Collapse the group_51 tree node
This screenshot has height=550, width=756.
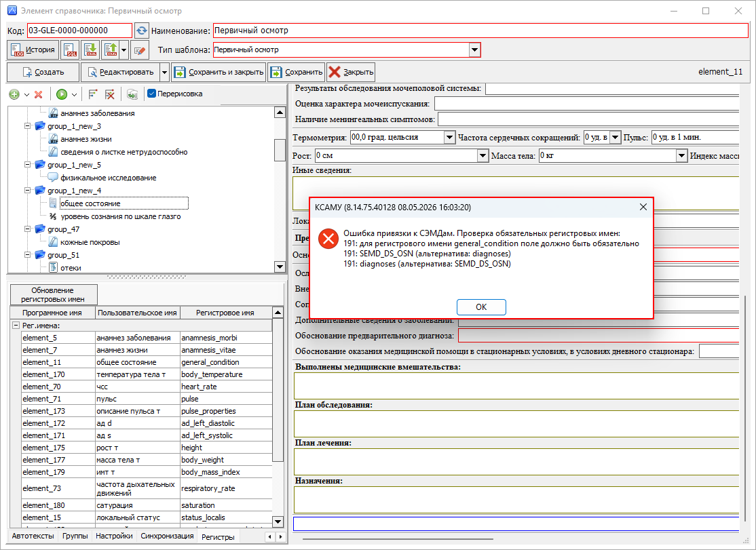tap(27, 255)
